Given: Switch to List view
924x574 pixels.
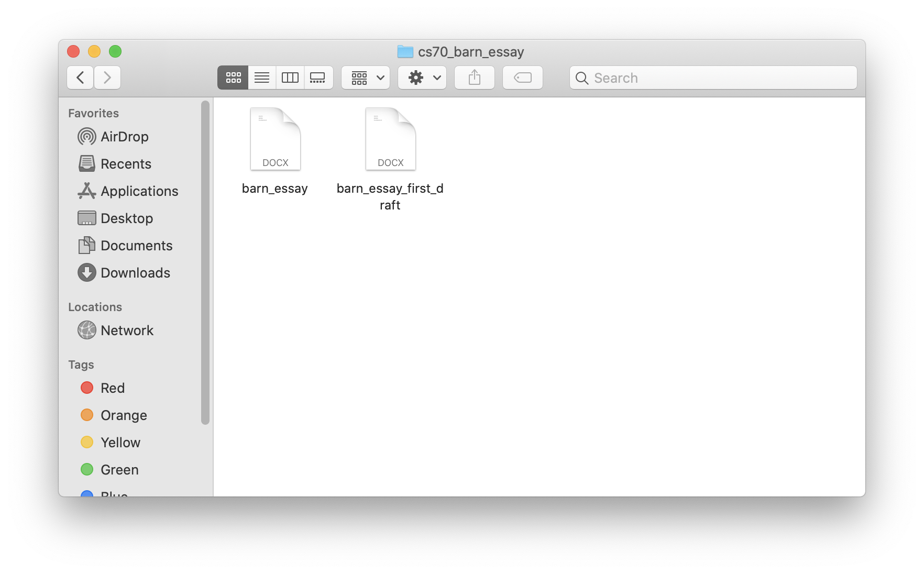Looking at the screenshot, I should 261,78.
